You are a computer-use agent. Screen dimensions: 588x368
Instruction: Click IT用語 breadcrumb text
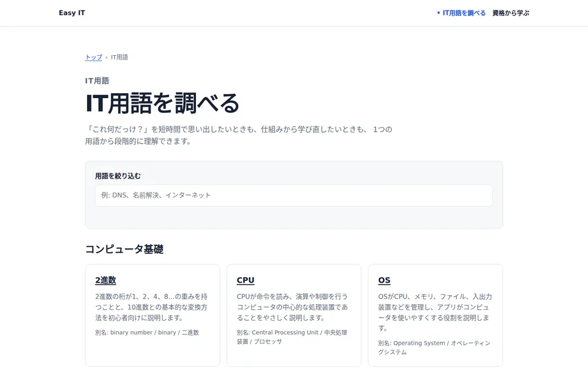[119, 57]
